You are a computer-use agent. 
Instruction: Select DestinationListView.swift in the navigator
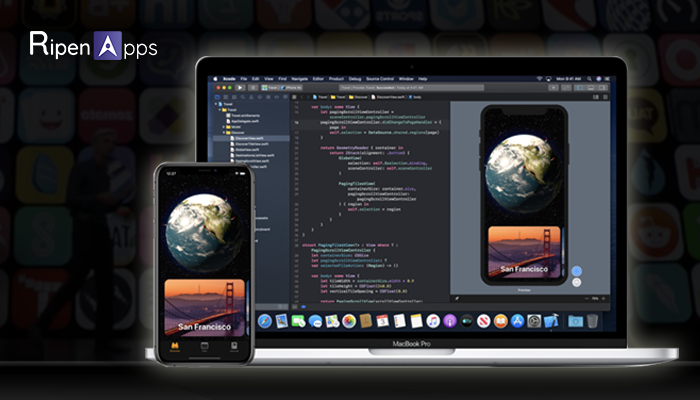[254, 155]
